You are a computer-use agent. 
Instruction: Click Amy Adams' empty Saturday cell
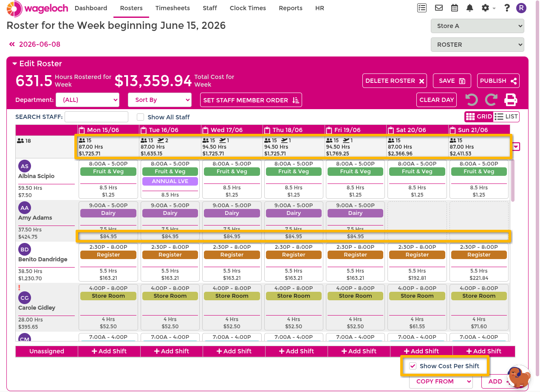tap(417, 221)
